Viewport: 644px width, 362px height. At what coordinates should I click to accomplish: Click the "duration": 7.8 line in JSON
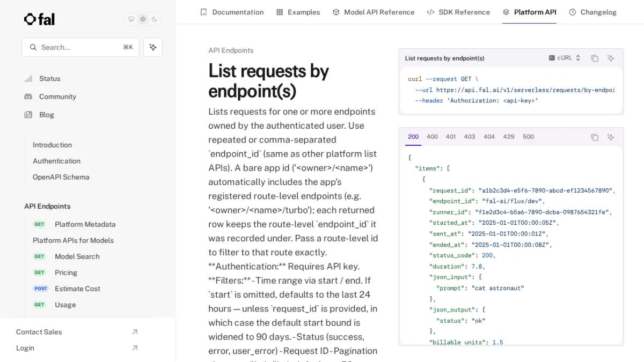tap(457, 267)
